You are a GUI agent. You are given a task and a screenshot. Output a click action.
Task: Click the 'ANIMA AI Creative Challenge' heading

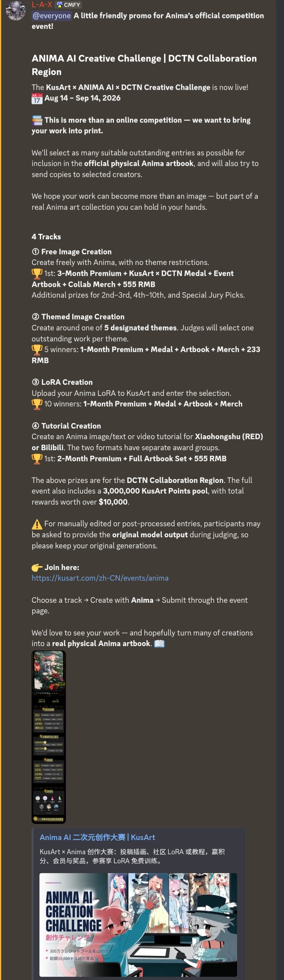[144, 65]
